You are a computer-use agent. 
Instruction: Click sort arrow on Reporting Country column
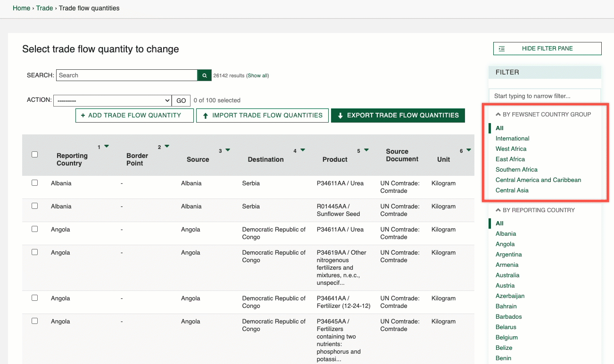coord(107,147)
